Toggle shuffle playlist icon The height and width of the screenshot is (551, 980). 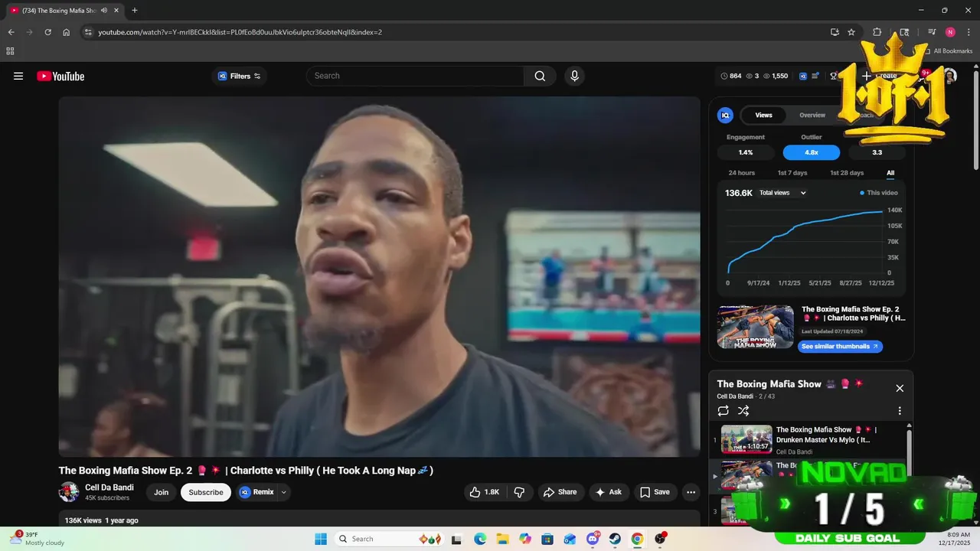pos(743,411)
